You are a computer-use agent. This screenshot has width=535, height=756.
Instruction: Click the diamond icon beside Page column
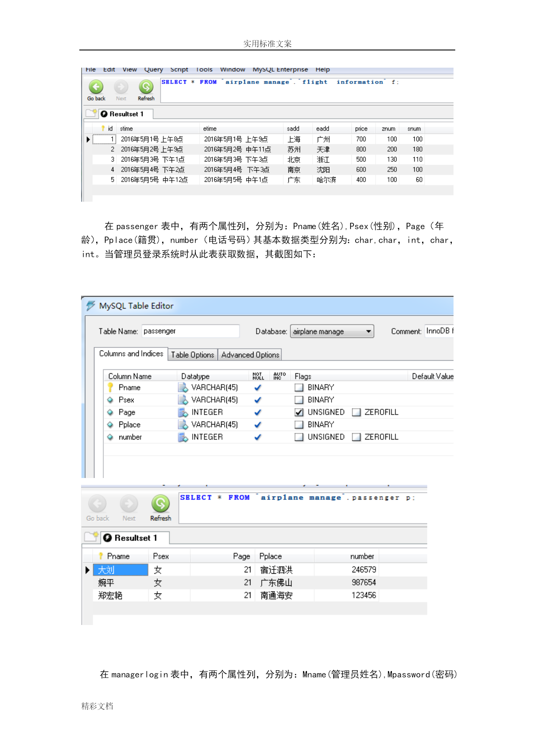[110, 412]
